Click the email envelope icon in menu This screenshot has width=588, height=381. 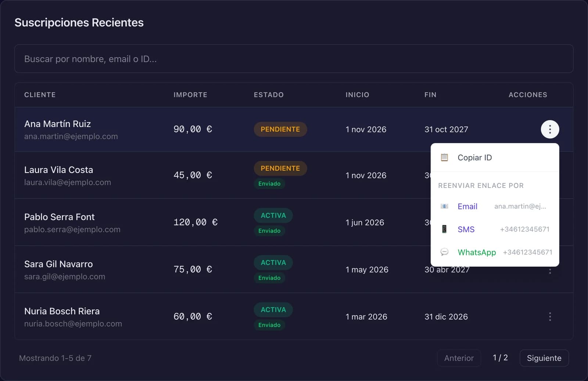[x=444, y=206]
